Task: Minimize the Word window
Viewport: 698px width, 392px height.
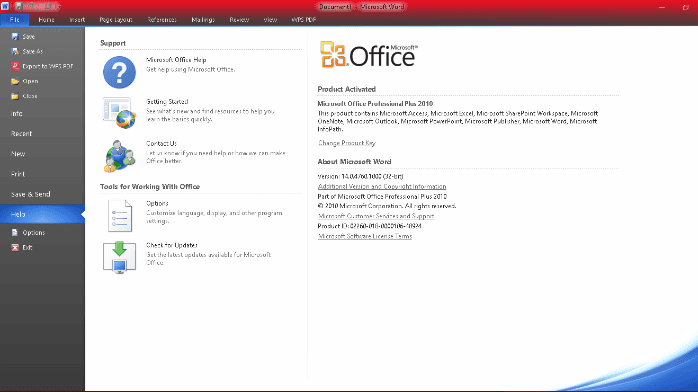Action: click(662, 7)
